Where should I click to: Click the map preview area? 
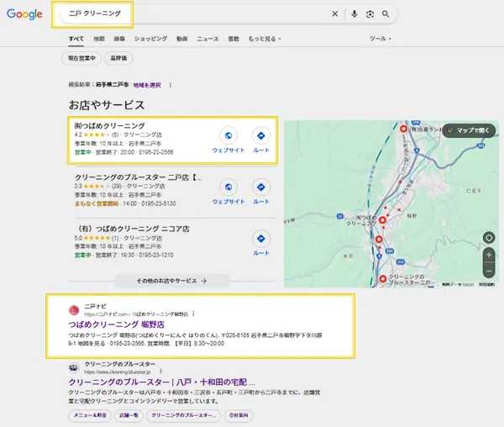click(x=391, y=204)
